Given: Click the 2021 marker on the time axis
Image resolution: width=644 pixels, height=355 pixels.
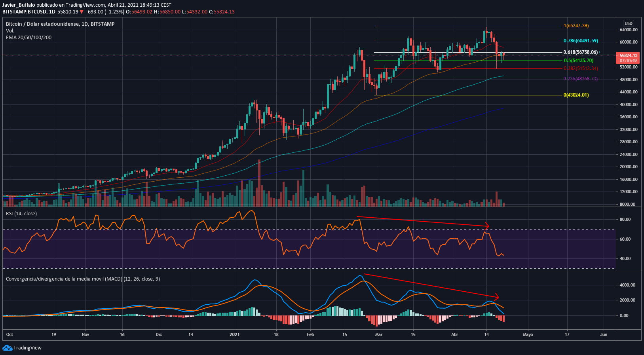Looking at the screenshot, I should click(x=235, y=334).
